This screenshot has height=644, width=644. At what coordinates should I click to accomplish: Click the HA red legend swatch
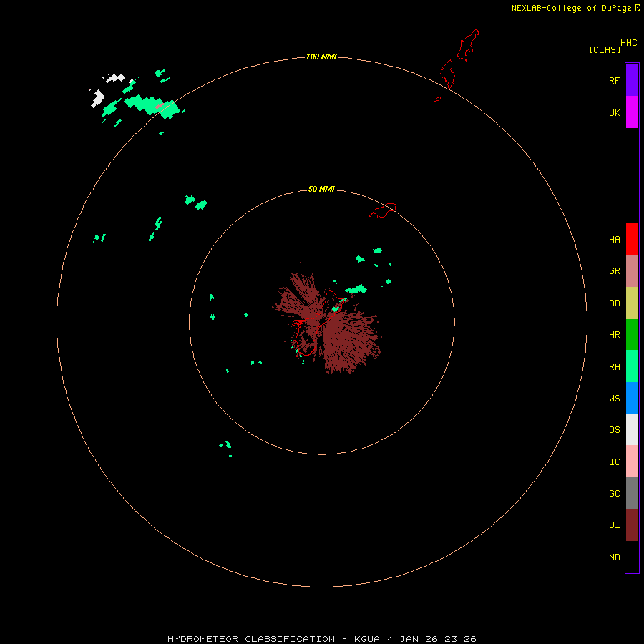(632, 239)
